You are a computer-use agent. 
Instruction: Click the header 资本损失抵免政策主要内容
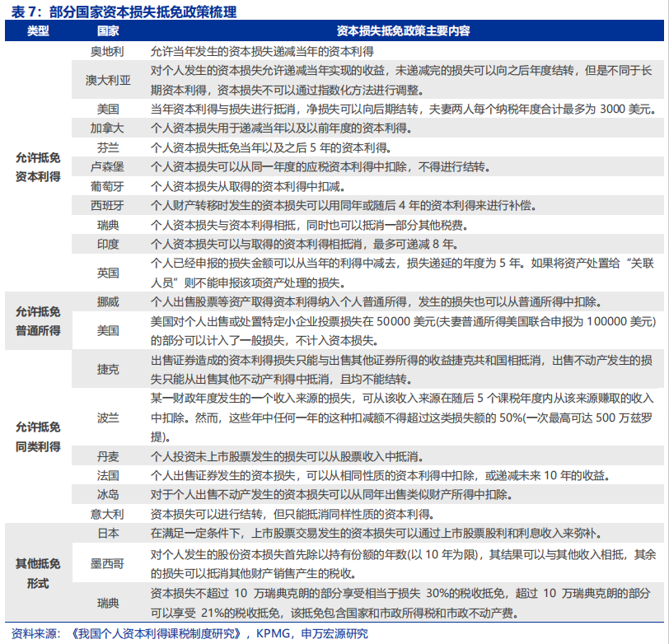403,30
